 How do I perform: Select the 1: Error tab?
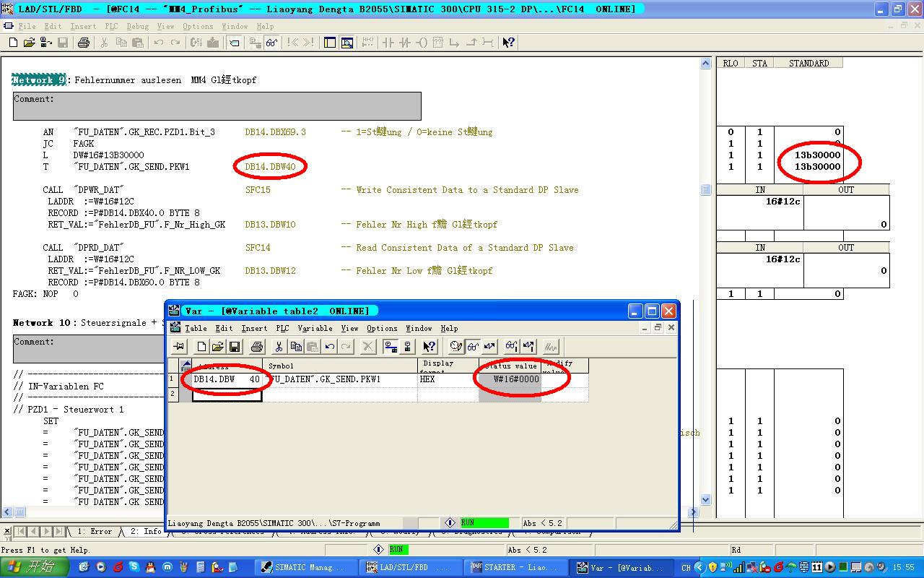click(x=94, y=532)
